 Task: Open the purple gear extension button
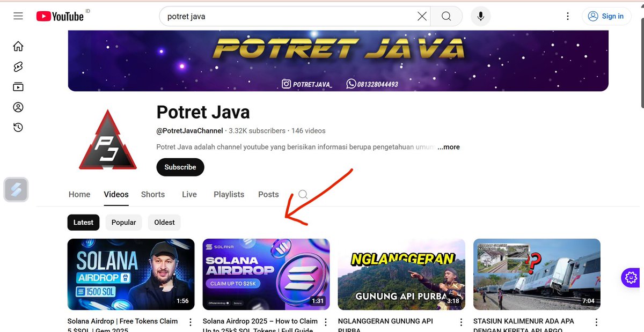coord(631,277)
